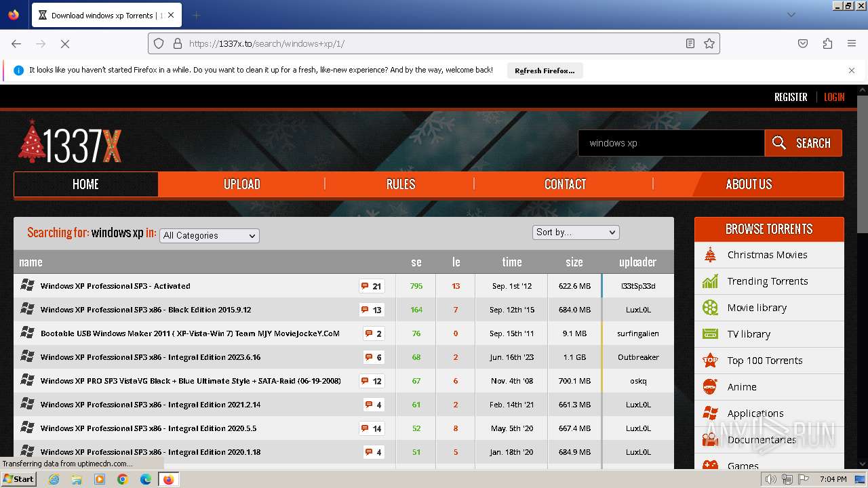Open Integral Edition 2020.5.5 torrent
Viewport: 868px width, 488px height.
click(149, 428)
